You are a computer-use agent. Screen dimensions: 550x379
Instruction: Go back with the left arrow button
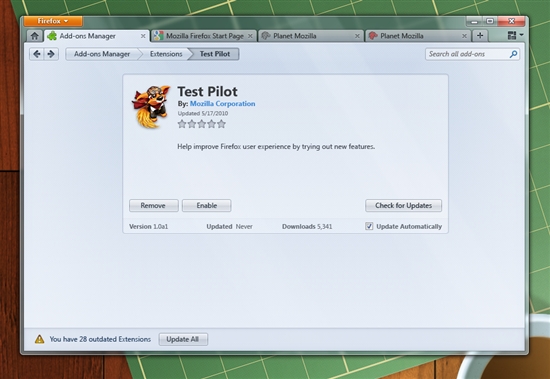coord(37,54)
